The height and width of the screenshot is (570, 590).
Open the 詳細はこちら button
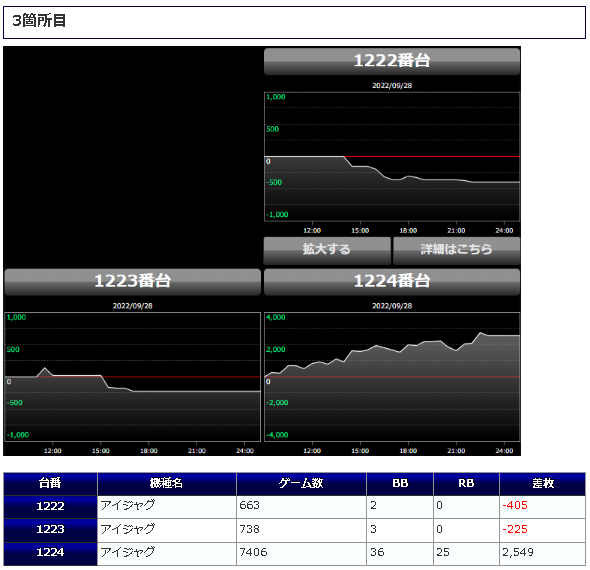[x=456, y=250]
